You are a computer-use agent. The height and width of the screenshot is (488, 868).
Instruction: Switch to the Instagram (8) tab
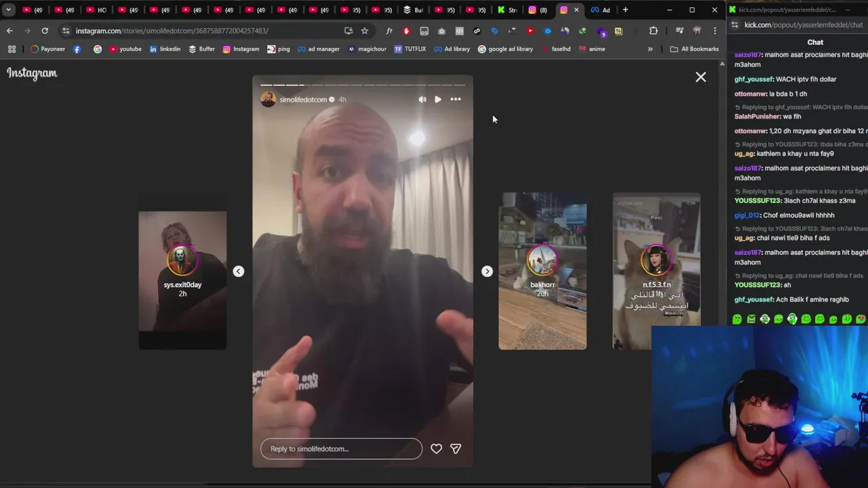point(538,9)
